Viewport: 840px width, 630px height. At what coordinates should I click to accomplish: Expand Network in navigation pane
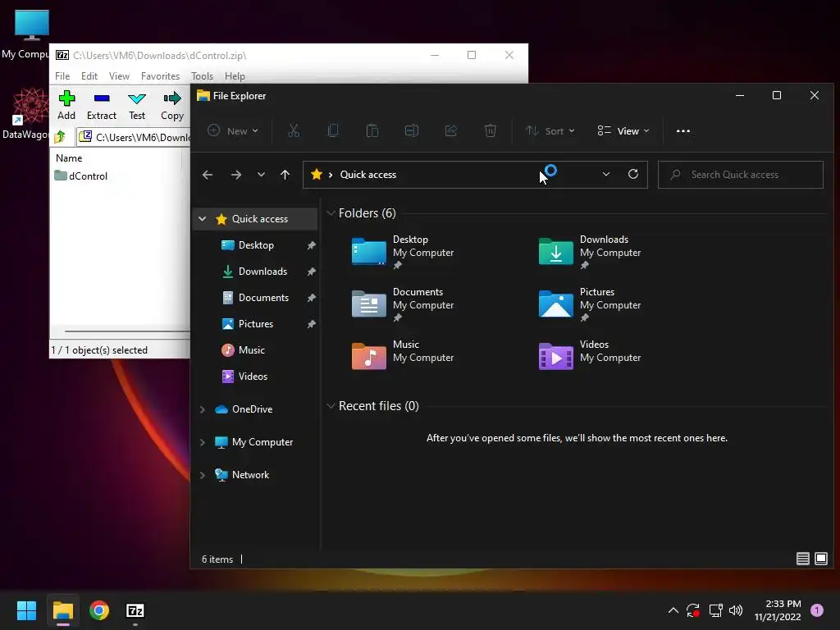pos(202,475)
